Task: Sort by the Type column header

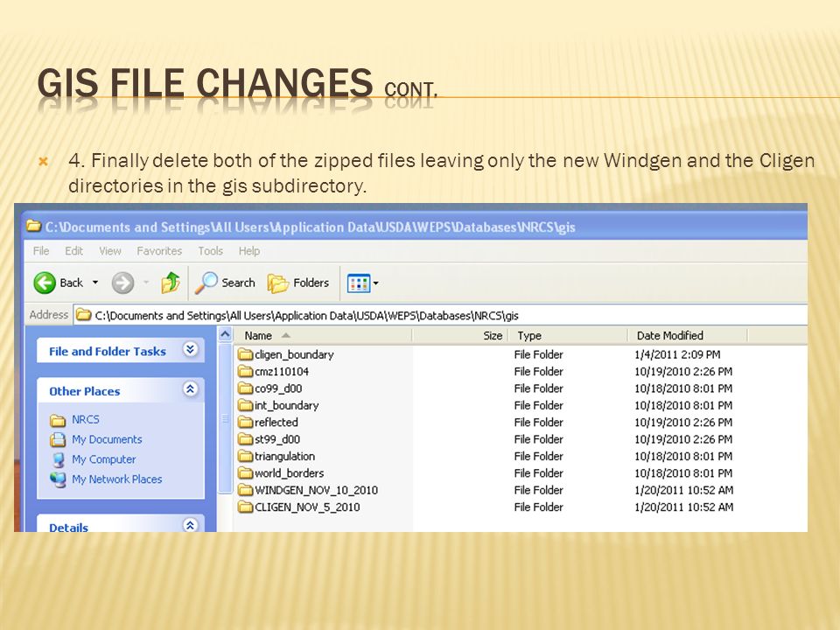Action: [567, 335]
